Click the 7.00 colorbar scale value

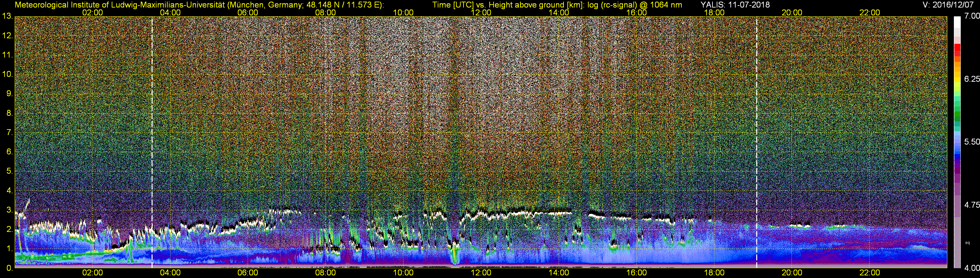click(972, 16)
